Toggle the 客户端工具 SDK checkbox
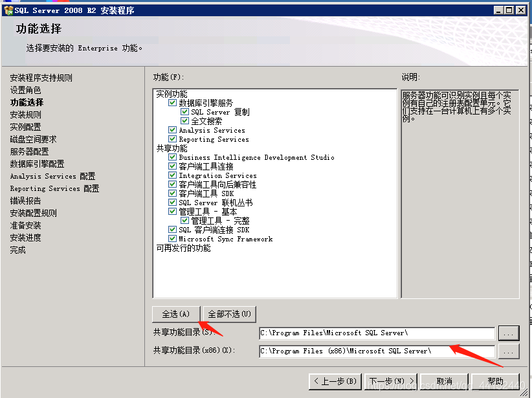532x398 pixels. (172, 193)
